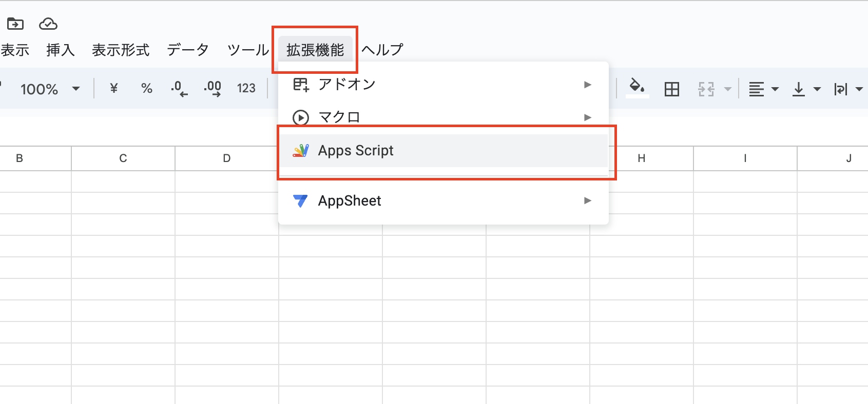Viewport: 868px width, 404px height.
Task: Open text wrapping dropdown
Action: click(847, 89)
